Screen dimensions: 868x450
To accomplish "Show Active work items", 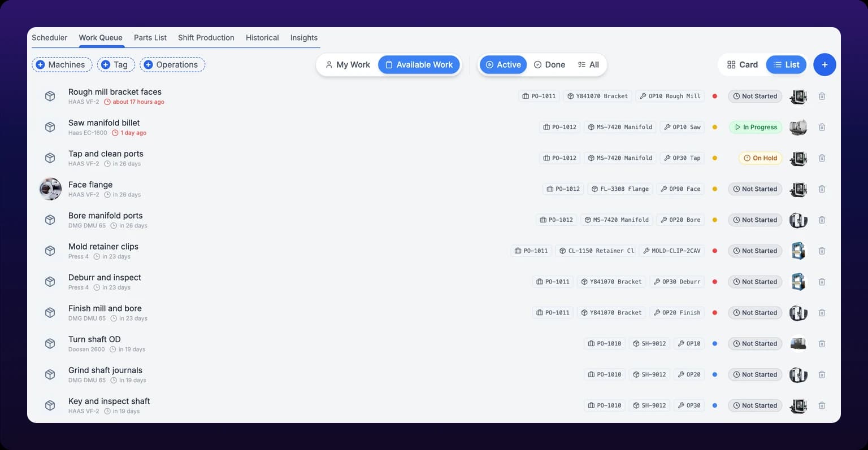I will (x=503, y=65).
